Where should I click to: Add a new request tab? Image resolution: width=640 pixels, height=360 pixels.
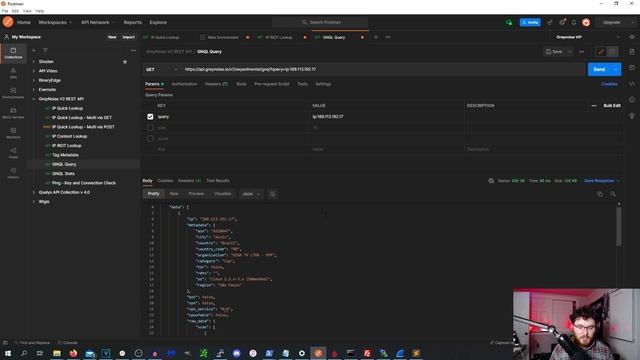click(376, 37)
